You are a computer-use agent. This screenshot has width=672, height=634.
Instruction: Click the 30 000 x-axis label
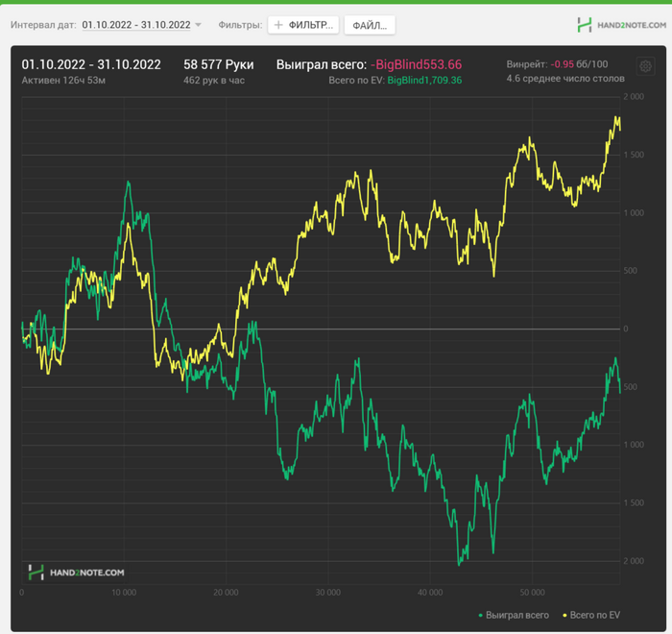coord(327,592)
